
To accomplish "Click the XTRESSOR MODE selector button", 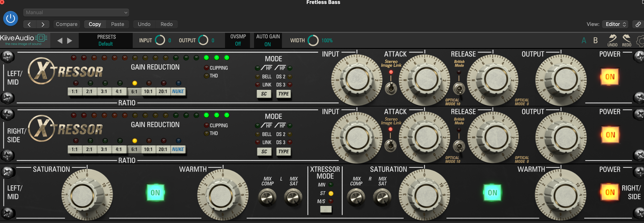I will 326,209.
